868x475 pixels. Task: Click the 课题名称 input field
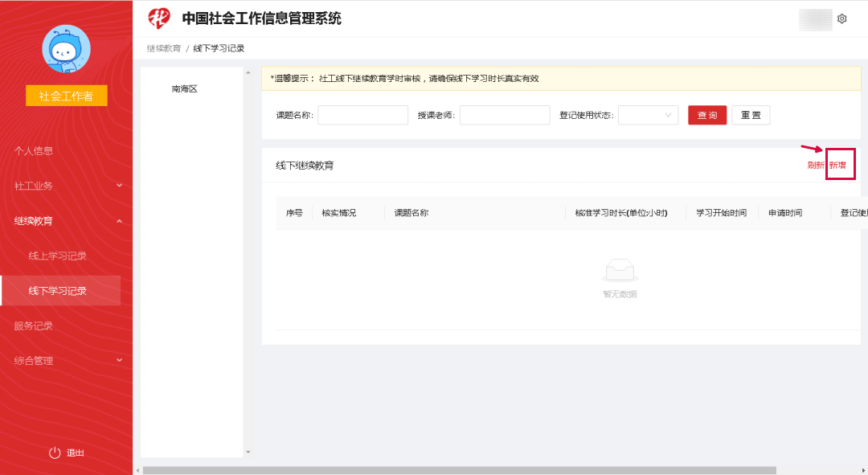click(x=362, y=116)
